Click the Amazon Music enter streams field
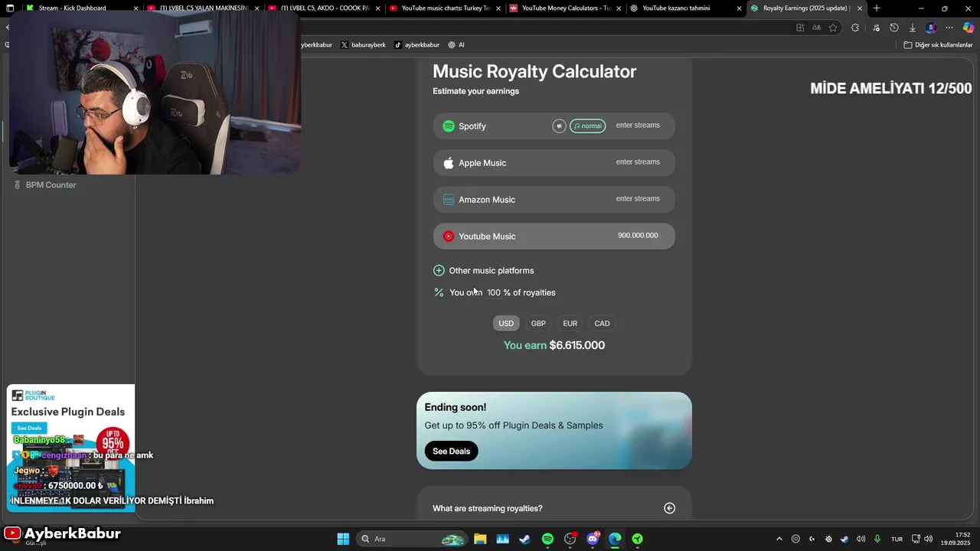Image resolution: width=980 pixels, height=551 pixels. (x=638, y=199)
